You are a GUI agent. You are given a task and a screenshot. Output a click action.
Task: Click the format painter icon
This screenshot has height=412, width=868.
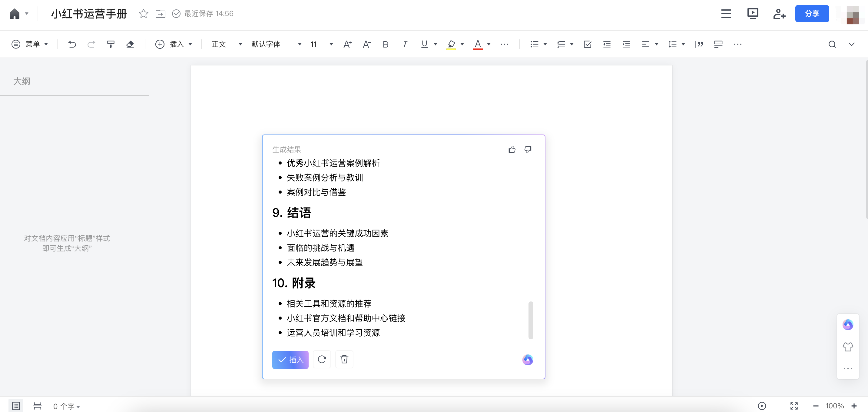point(111,44)
